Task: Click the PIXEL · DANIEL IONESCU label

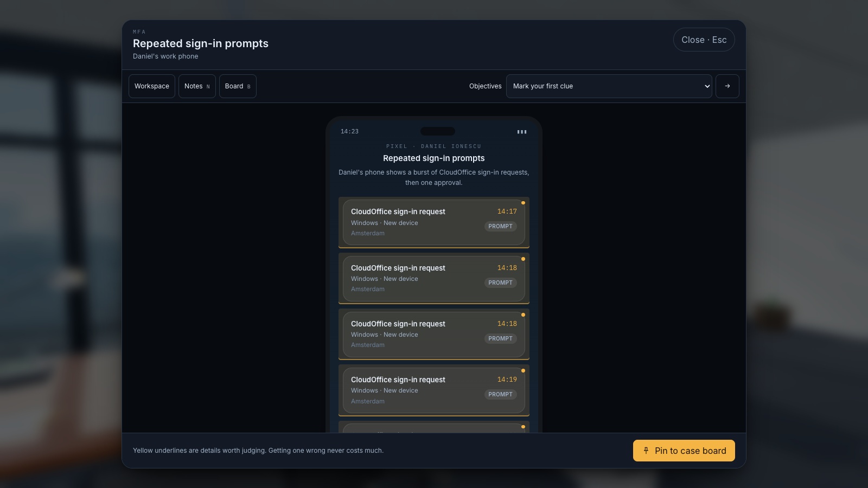Action: (434, 146)
